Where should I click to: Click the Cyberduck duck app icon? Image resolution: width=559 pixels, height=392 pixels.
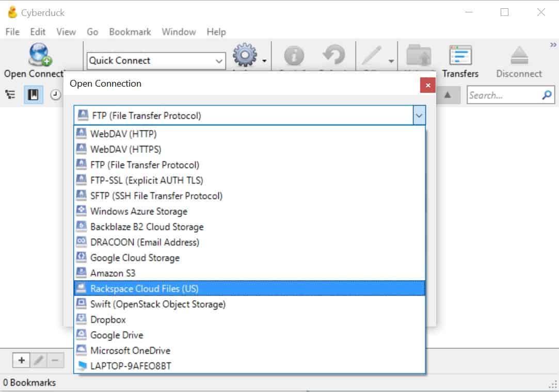12,12
